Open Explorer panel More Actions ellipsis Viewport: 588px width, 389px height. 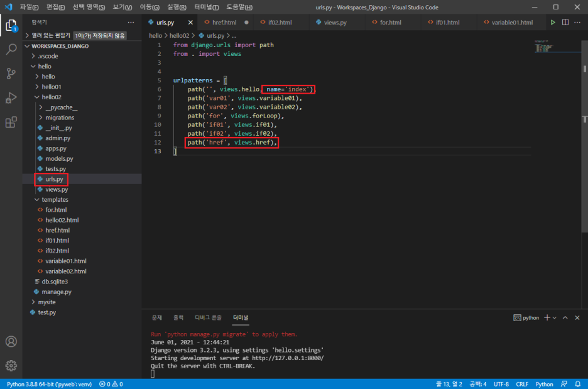pyautogui.click(x=131, y=23)
